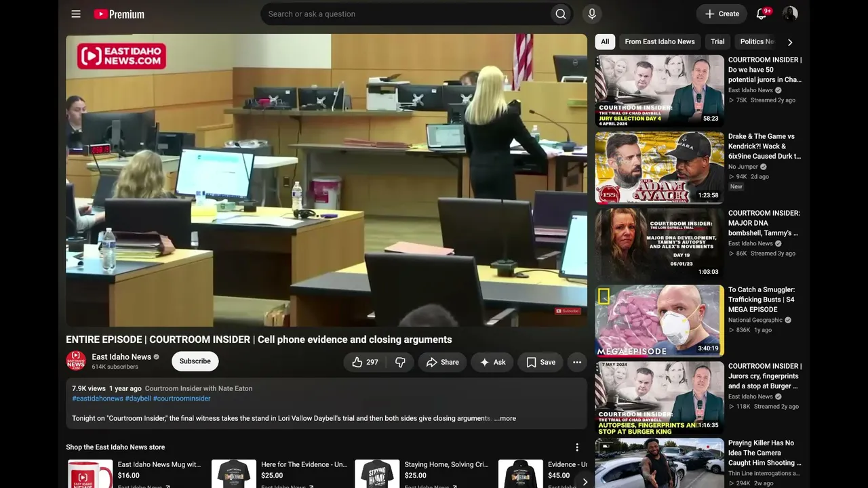
Task: Open "Drake & The Game vs Kendrick" title
Action: pos(765,146)
